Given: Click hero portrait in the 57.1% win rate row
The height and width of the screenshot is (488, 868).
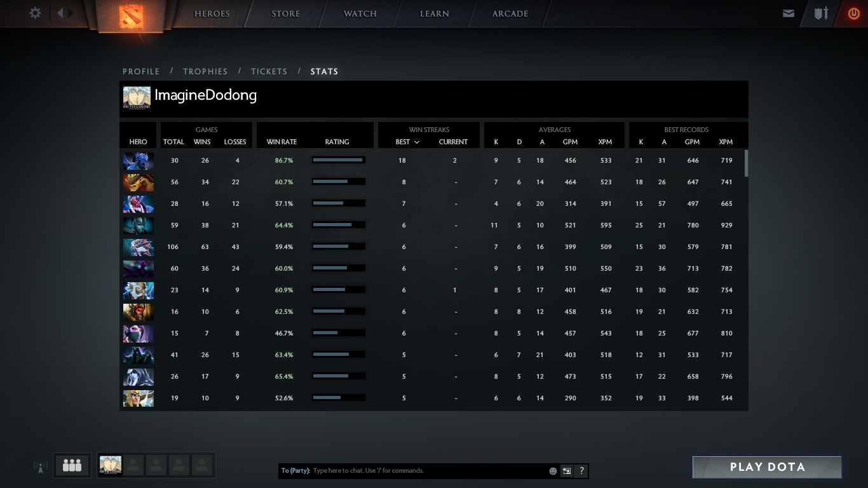Looking at the screenshot, I should (x=138, y=204).
